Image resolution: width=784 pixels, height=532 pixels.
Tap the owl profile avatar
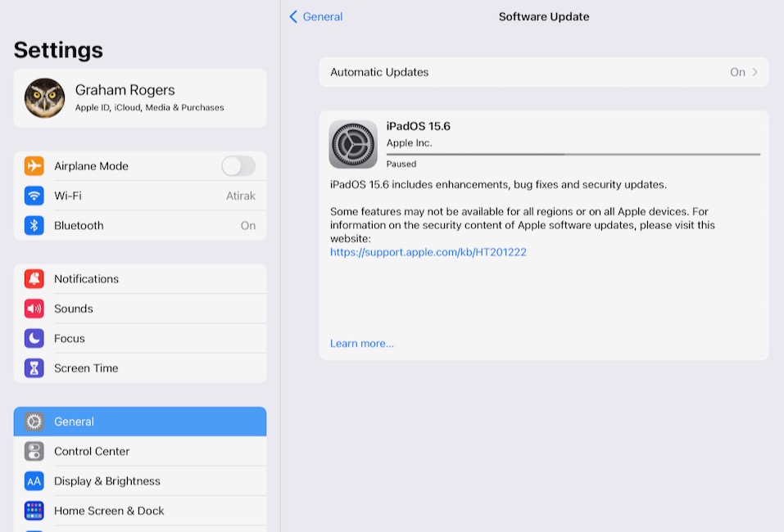coord(44,98)
